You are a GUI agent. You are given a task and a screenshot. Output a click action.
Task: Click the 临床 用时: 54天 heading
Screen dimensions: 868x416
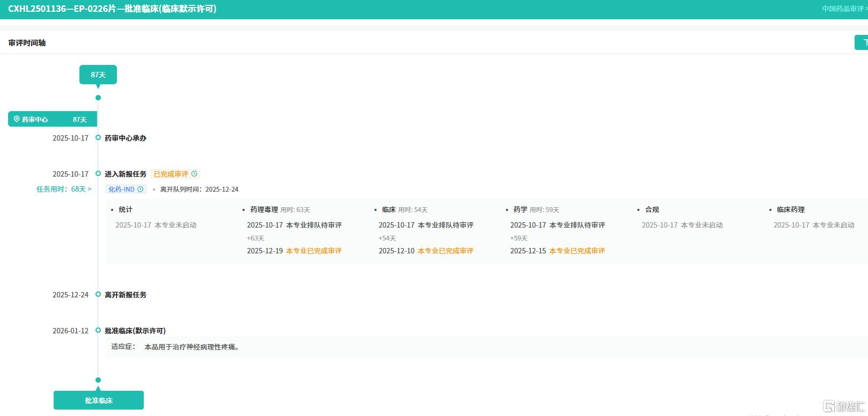click(405, 210)
